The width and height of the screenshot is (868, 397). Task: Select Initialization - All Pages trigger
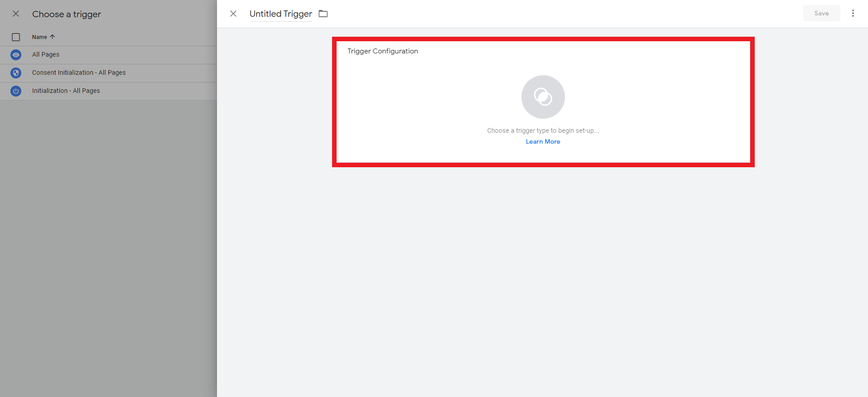[x=66, y=91]
